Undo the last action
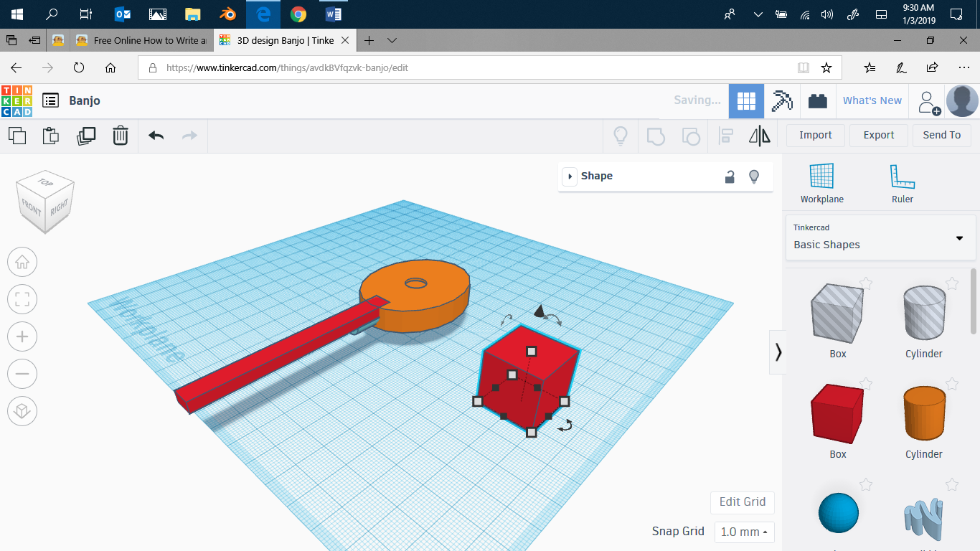The width and height of the screenshot is (980, 551). tap(156, 135)
